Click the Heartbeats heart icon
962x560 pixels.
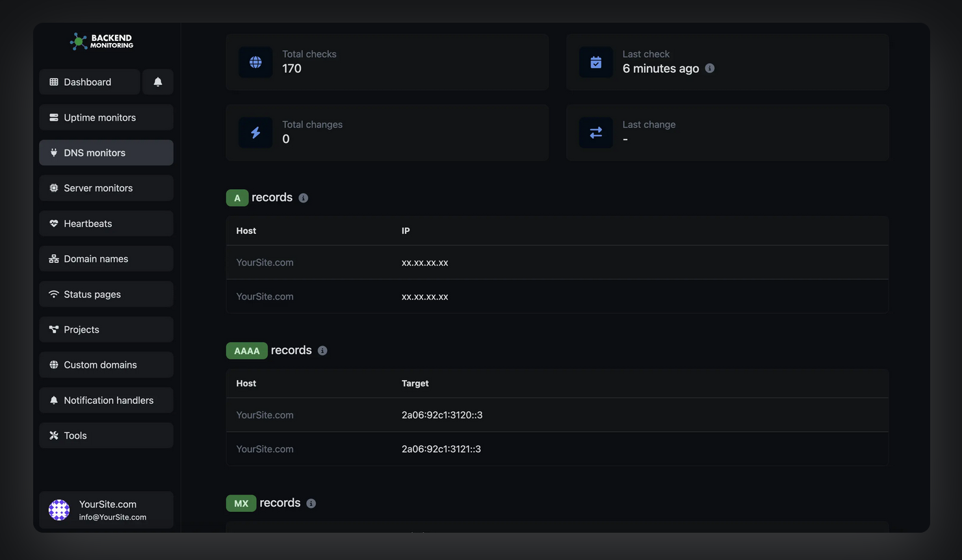[54, 223]
